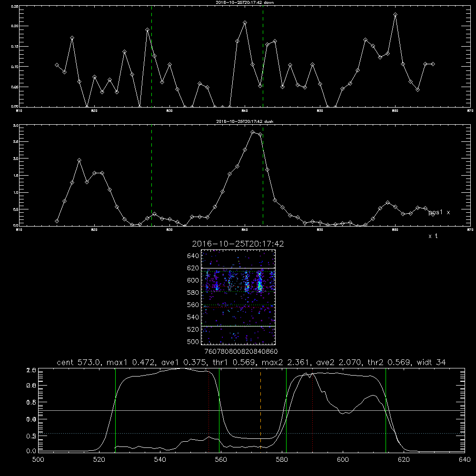
Task: Click the heatmap x-axis label '760780800820840860'
Action: coord(241,351)
